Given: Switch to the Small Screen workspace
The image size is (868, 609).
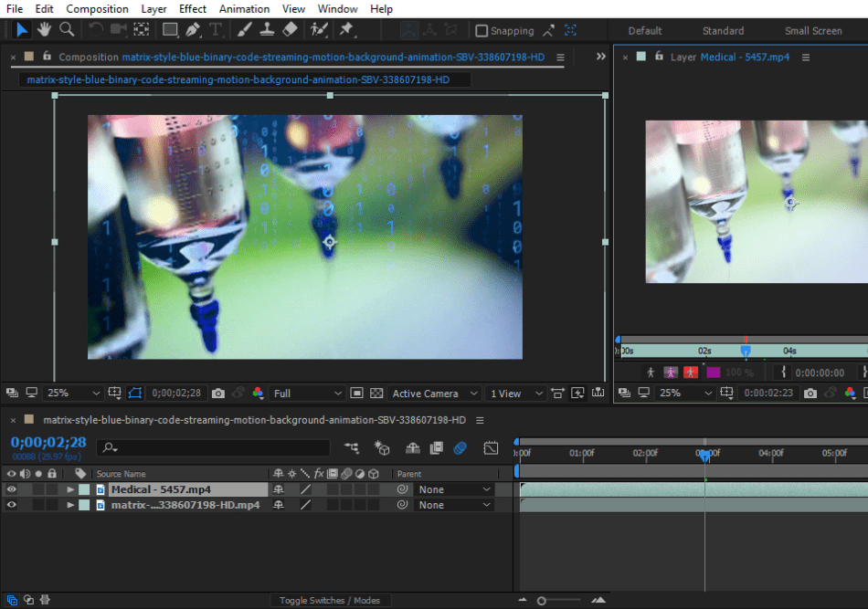Looking at the screenshot, I should (813, 31).
